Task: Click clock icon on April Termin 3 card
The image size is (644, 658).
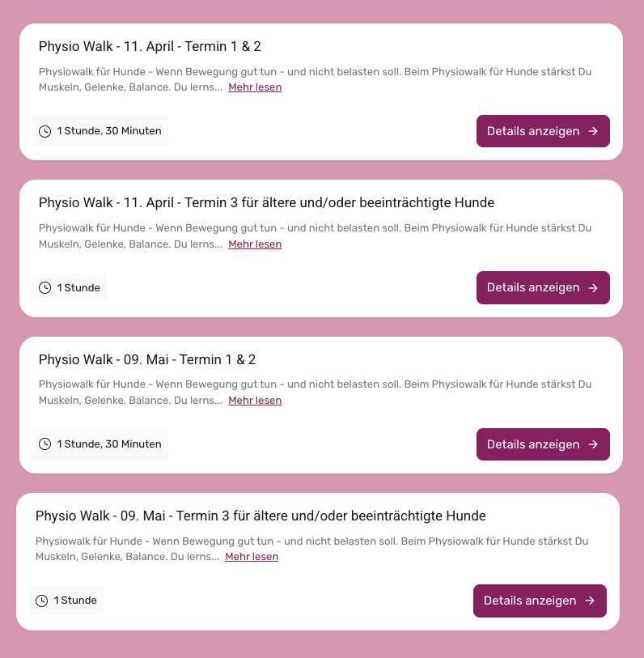Action: pos(45,288)
